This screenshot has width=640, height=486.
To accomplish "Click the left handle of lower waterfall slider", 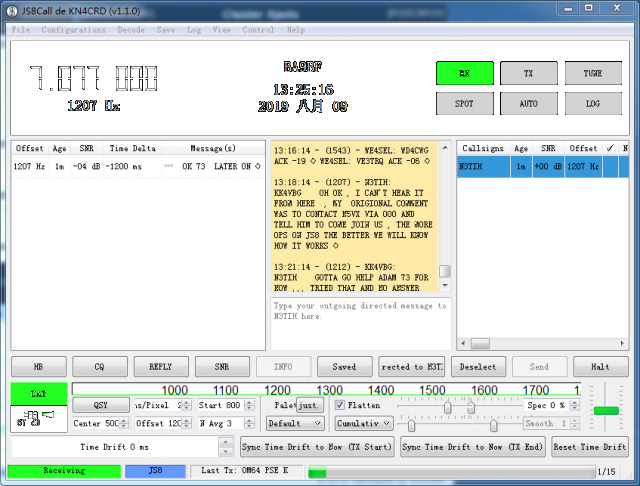I will point(411,425).
